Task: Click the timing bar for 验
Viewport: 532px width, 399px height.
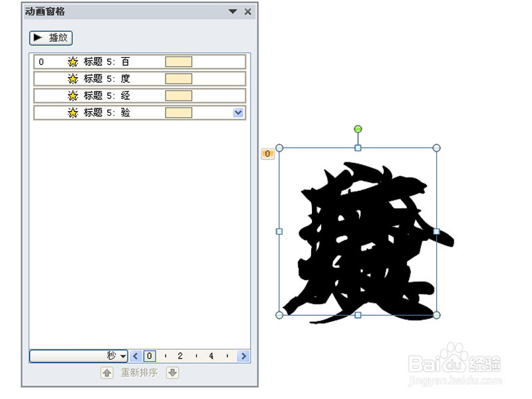Action: [178, 112]
